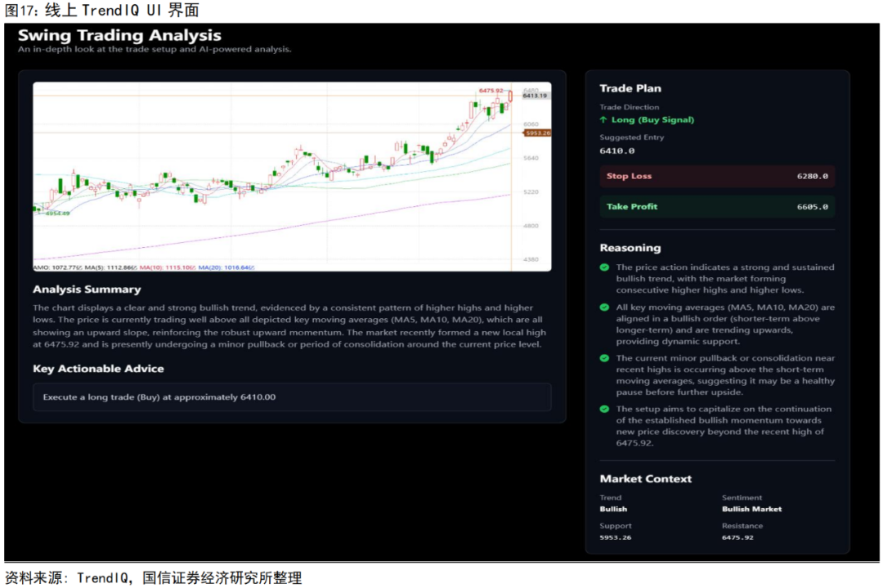Viewport: 883px width, 588px height.
Task: Click the first green checkmark in Reasoning
Action: point(604,267)
